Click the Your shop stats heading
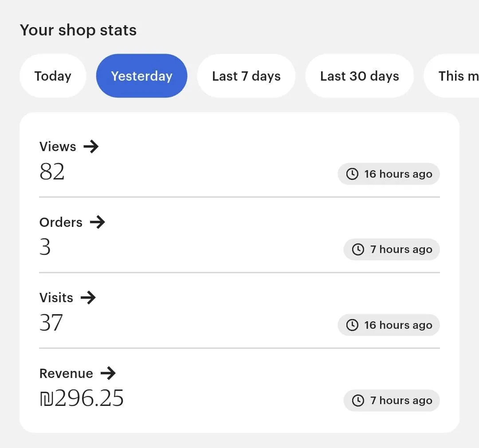 78,30
